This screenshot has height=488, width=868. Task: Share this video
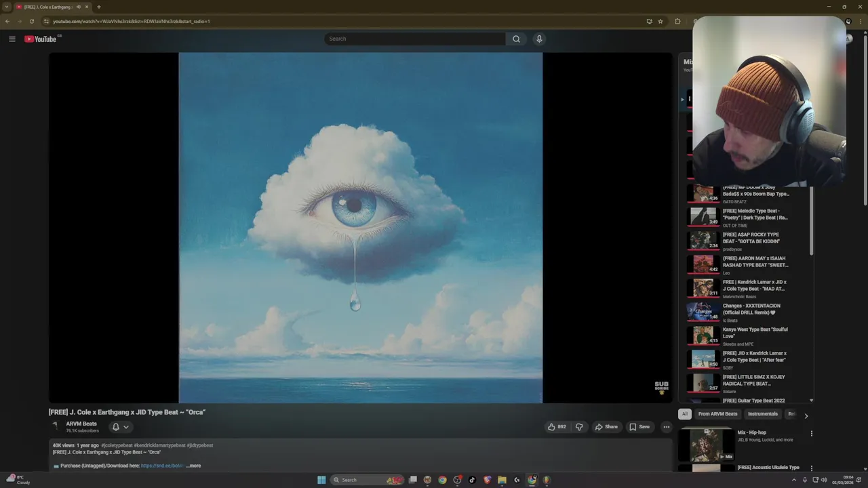(606, 427)
